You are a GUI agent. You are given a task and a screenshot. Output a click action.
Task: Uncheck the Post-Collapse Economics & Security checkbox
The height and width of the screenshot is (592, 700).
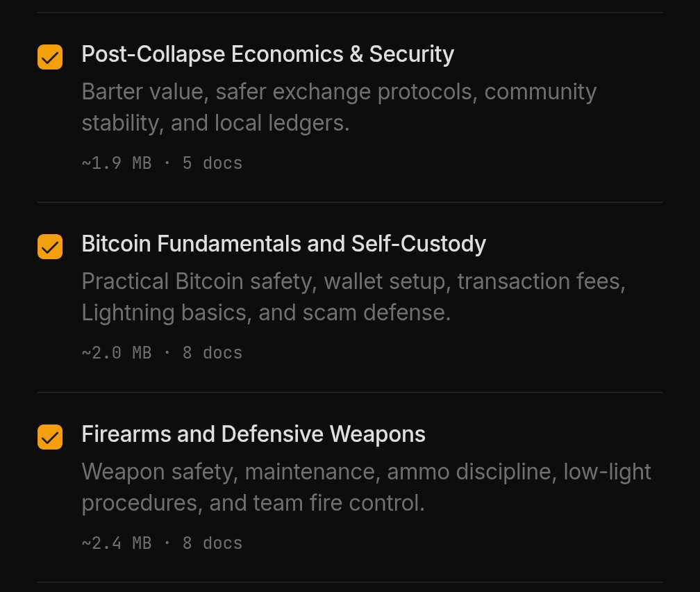(x=50, y=57)
